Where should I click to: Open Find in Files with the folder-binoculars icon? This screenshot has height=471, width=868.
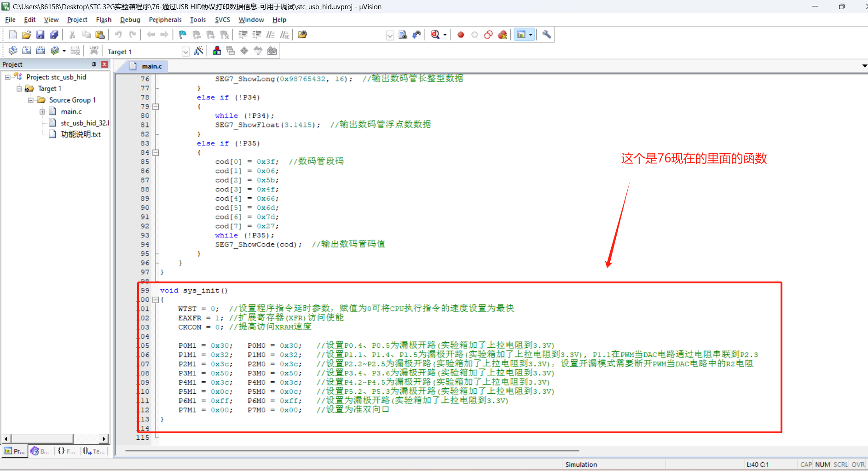[x=302, y=34]
